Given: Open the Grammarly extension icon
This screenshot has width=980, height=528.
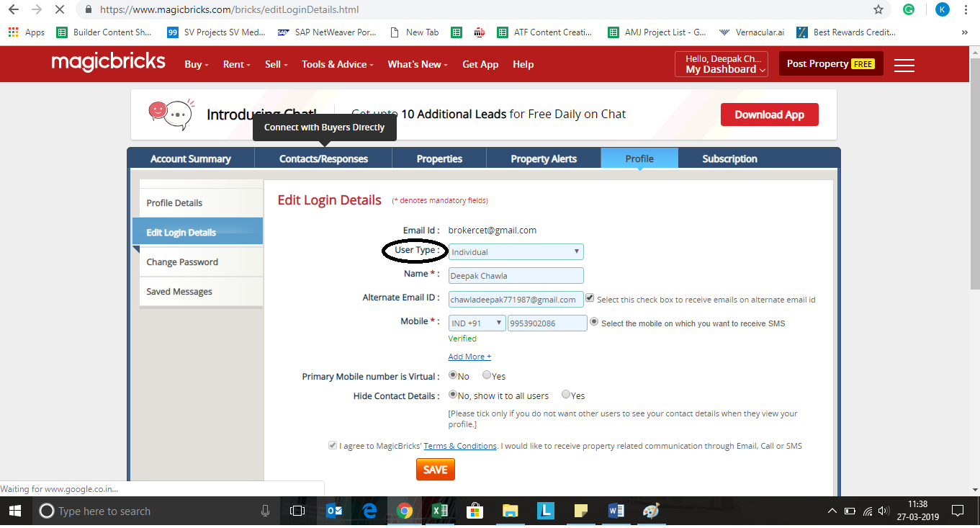Looking at the screenshot, I should point(909,10).
